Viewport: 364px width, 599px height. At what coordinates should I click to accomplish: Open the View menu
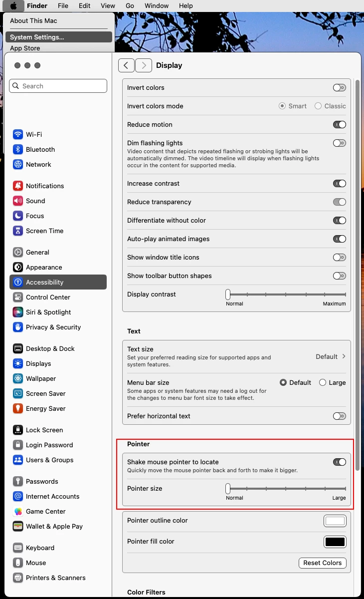point(108,5)
